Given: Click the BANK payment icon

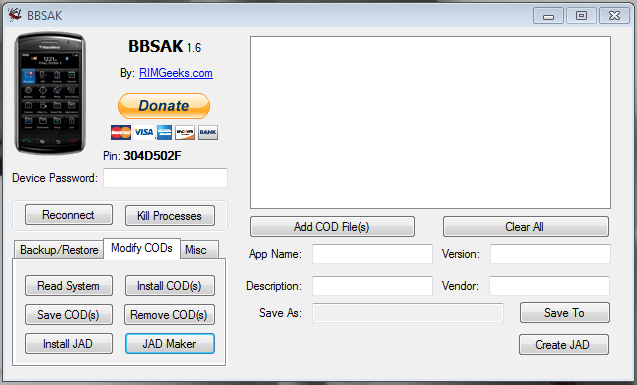Looking at the screenshot, I should [208, 132].
